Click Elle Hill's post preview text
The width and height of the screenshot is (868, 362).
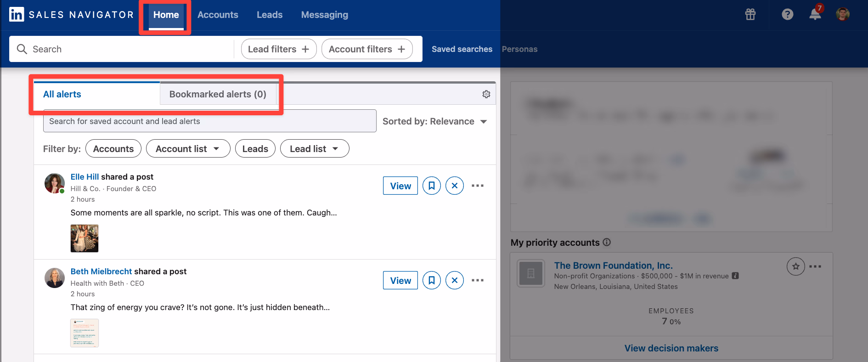click(203, 213)
